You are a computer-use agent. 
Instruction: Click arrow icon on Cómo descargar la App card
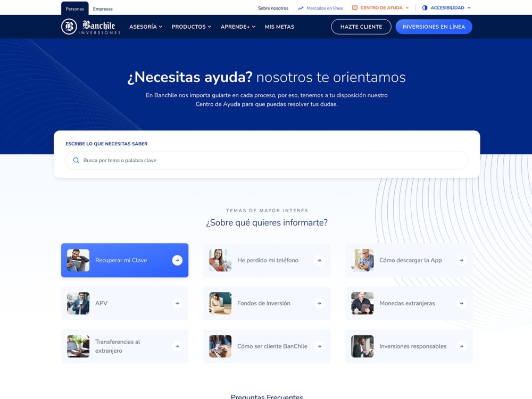click(461, 260)
